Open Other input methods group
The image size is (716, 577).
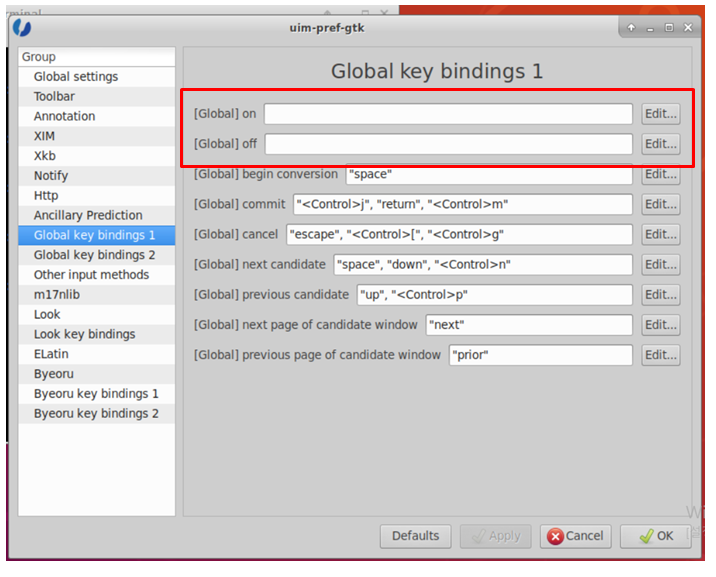[96, 275]
